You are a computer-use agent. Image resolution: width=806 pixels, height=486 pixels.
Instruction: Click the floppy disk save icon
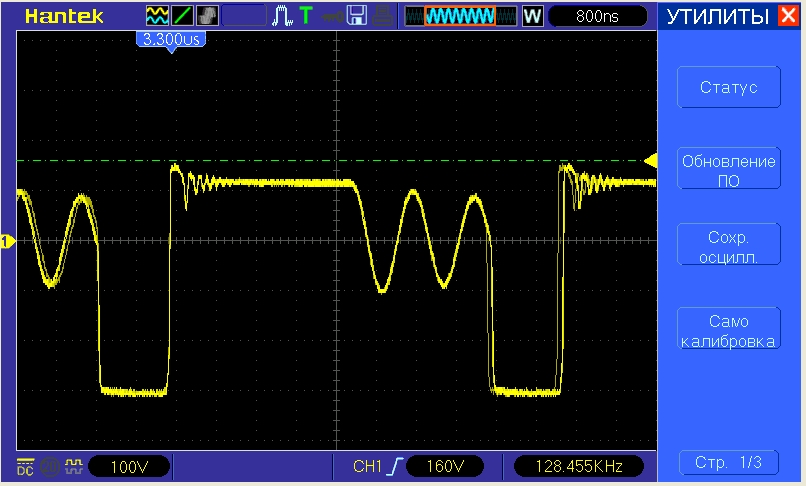(357, 16)
